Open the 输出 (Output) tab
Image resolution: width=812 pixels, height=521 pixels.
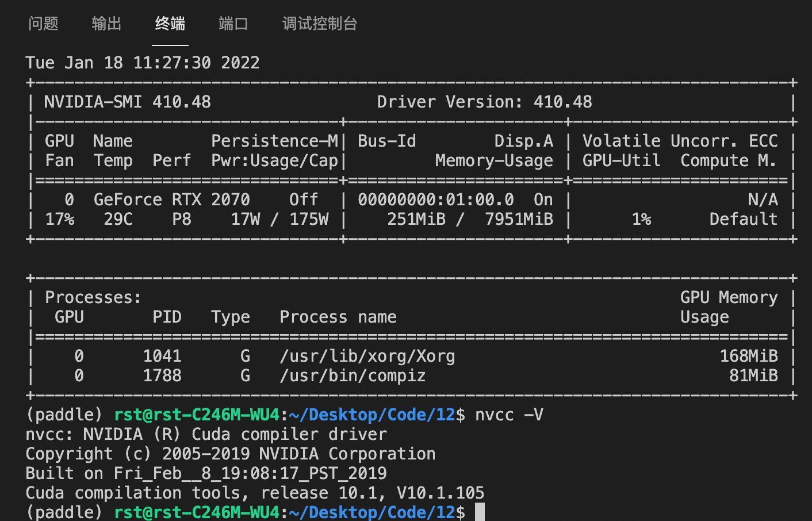(106, 24)
